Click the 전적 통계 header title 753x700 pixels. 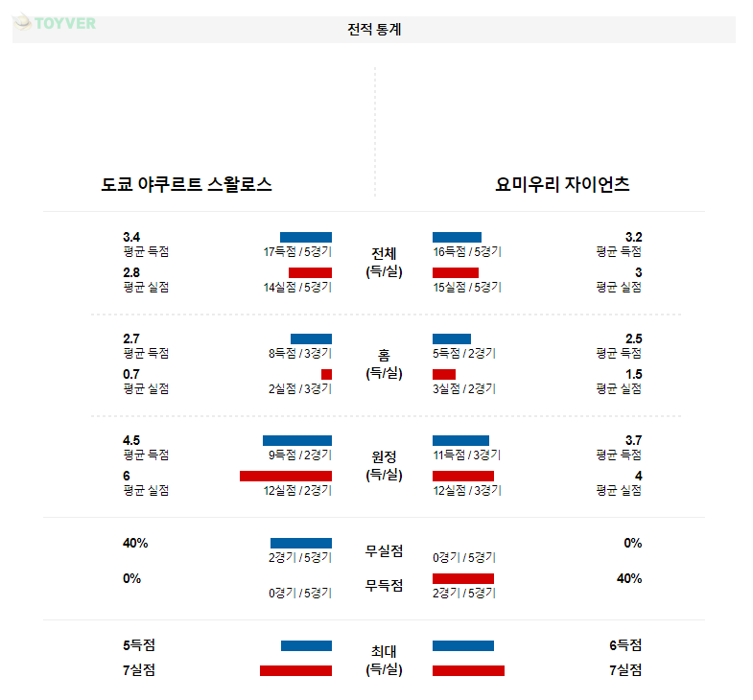pyautogui.click(x=374, y=30)
